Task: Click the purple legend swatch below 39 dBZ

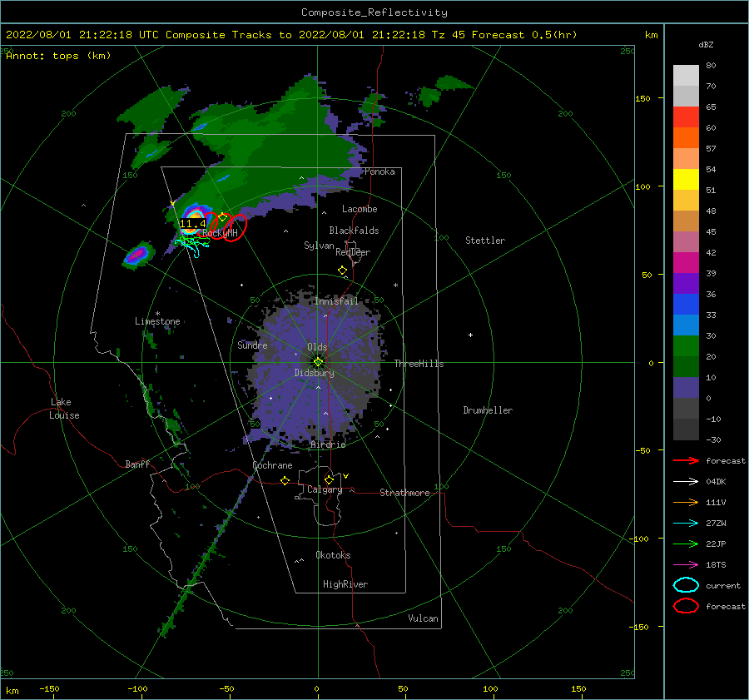Action: (x=686, y=283)
